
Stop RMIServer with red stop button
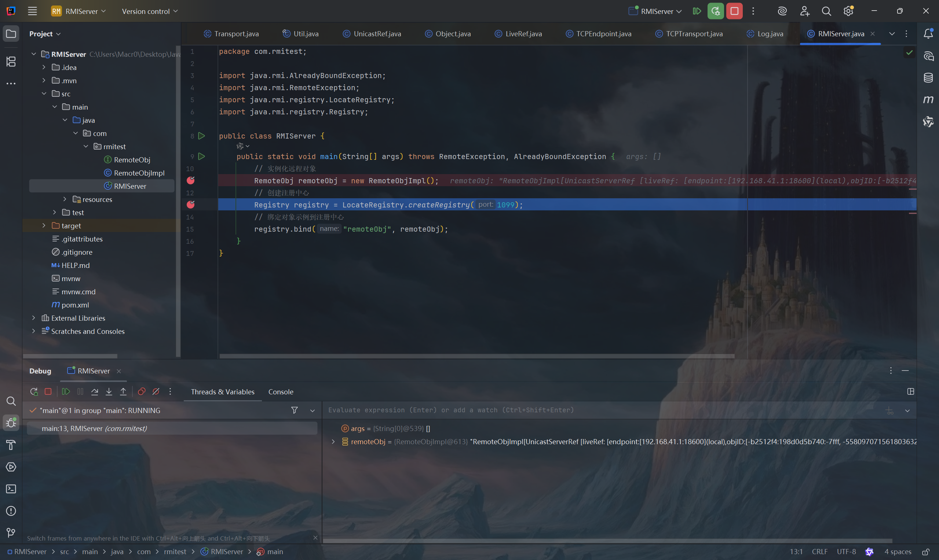734,11
